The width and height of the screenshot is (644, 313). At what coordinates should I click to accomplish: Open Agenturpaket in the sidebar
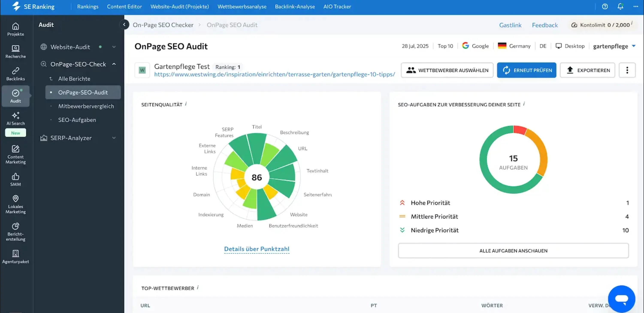15,257
